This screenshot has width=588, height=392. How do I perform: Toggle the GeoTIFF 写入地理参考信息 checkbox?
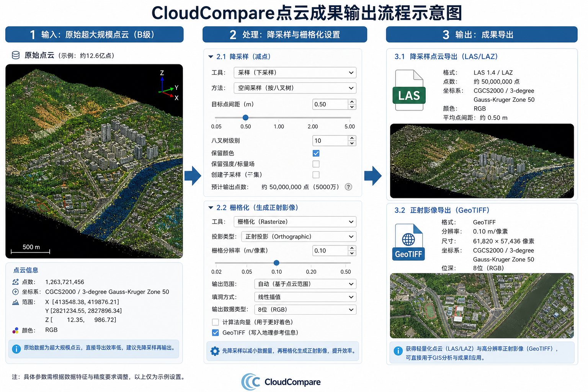[215, 333]
